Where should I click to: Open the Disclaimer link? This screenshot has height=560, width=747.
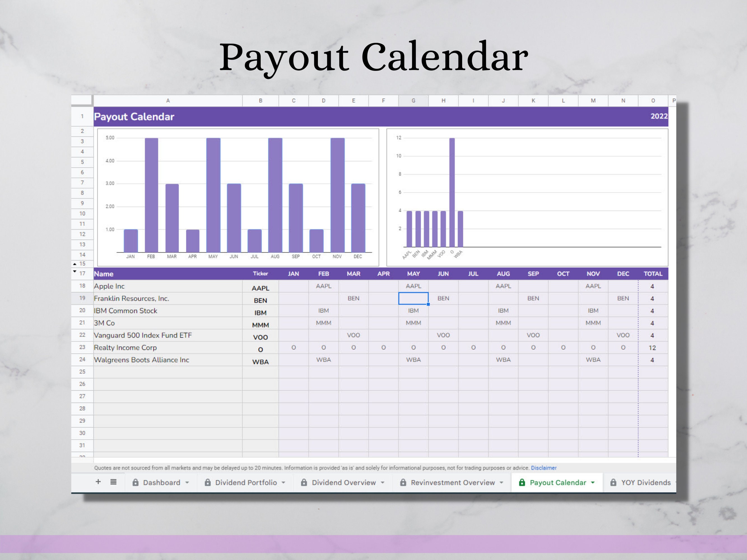(544, 468)
